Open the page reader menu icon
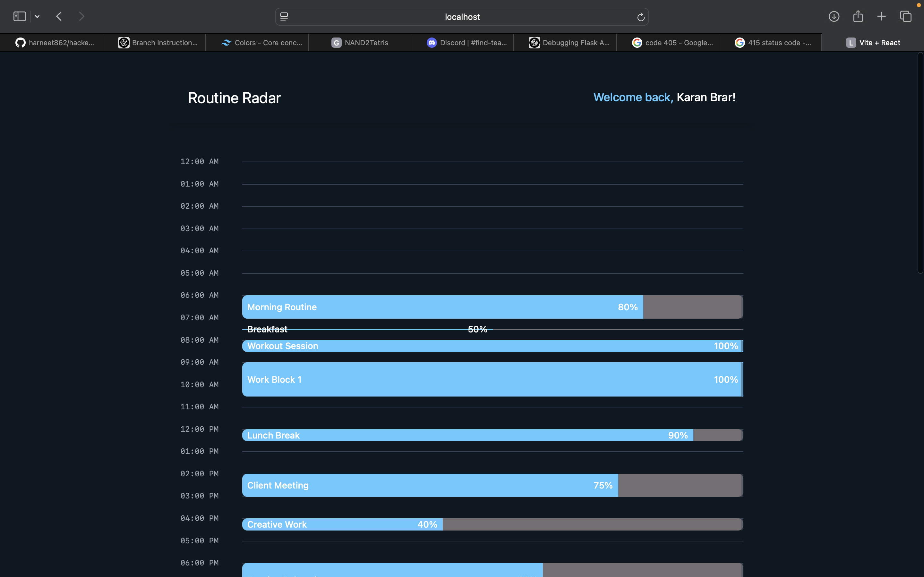924x577 pixels. coord(284,17)
